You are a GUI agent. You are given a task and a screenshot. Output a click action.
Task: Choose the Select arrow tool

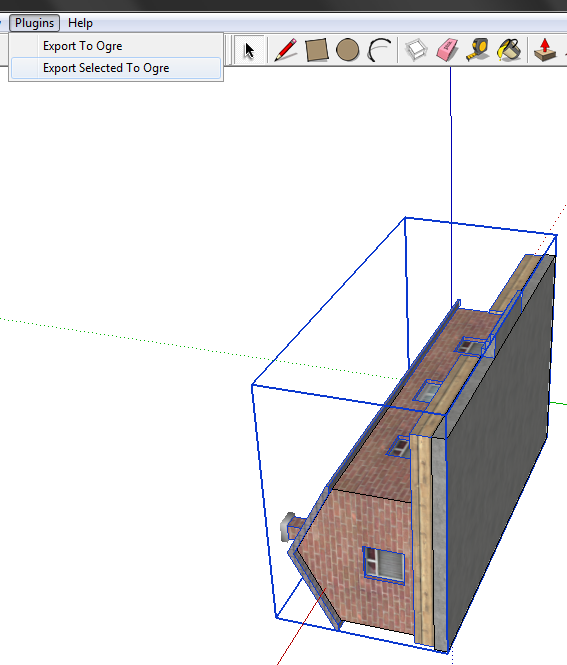[x=249, y=50]
